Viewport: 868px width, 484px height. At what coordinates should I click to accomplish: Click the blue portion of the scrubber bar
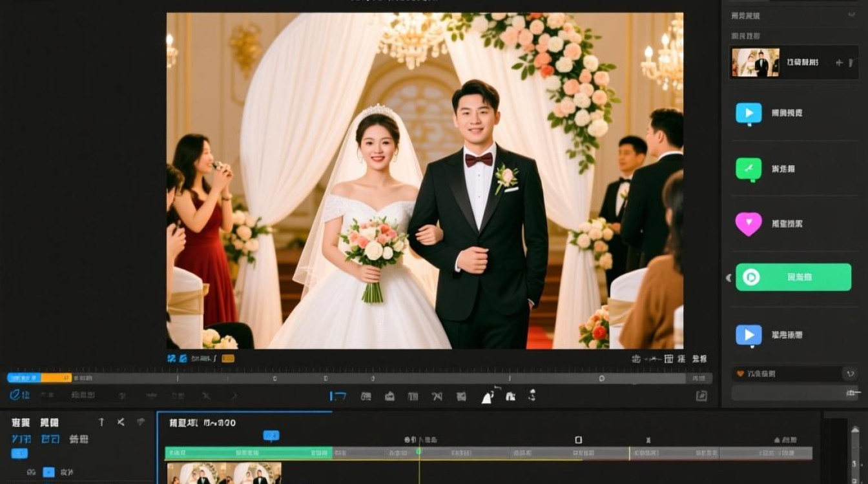[24, 378]
